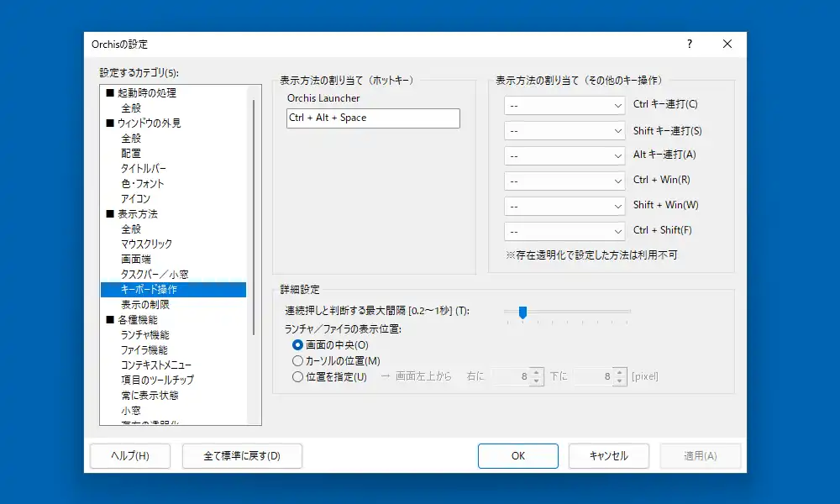Increase the 右に spinner value
The image size is (840, 504).
click(x=536, y=372)
